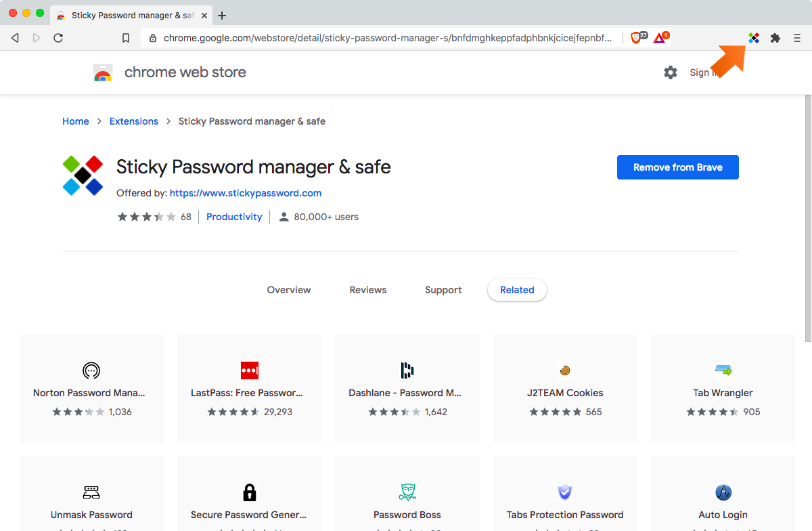Open the Extensions breadcrumb link
This screenshot has height=531, width=812.
pos(134,121)
